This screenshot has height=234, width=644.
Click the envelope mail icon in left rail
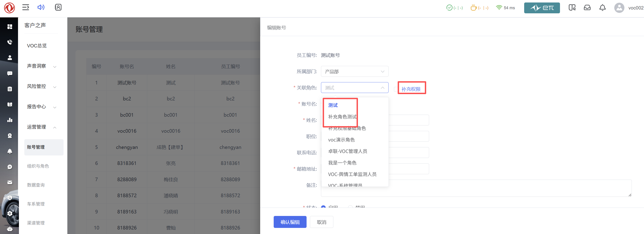point(10,182)
